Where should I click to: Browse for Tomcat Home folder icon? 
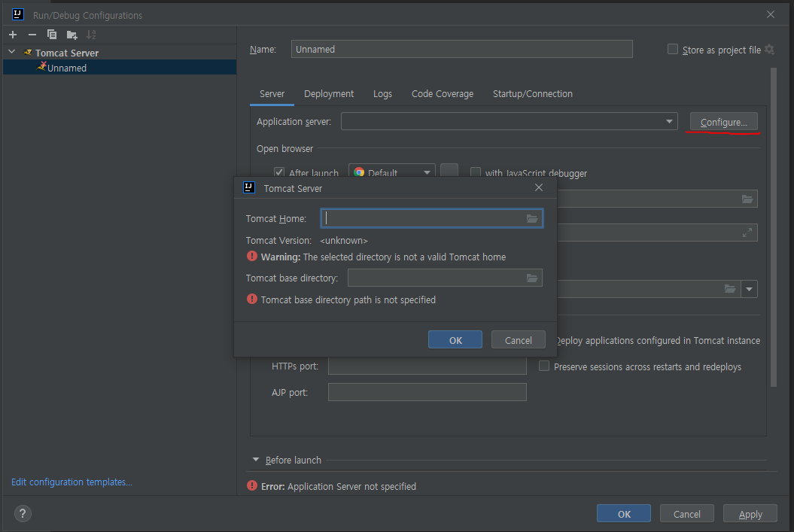531,219
